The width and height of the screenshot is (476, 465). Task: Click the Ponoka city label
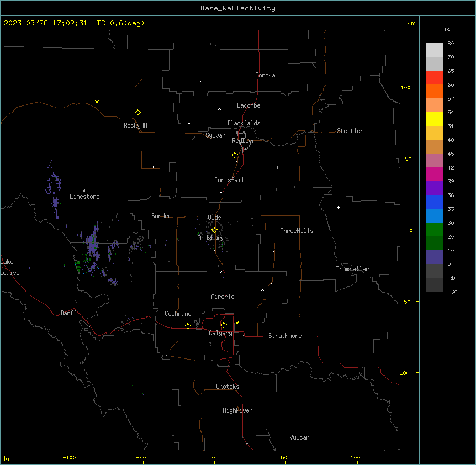coord(265,75)
